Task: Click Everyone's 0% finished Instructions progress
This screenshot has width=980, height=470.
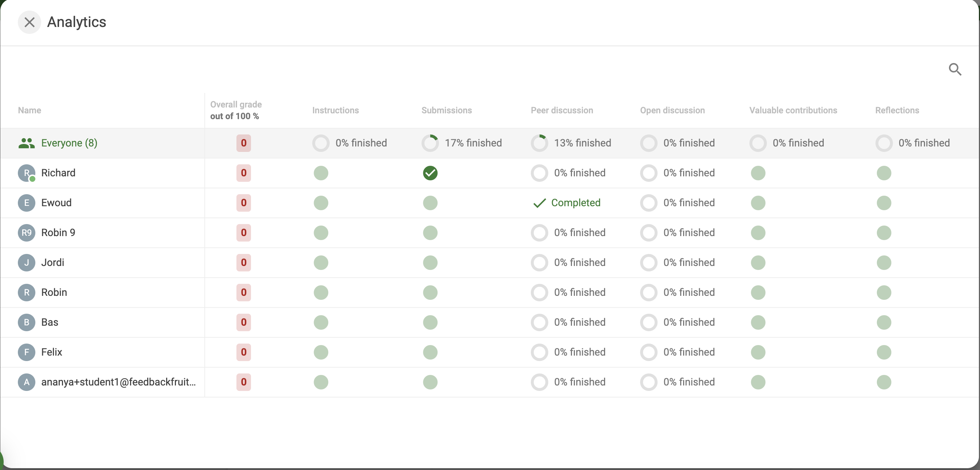Action: pyautogui.click(x=350, y=143)
